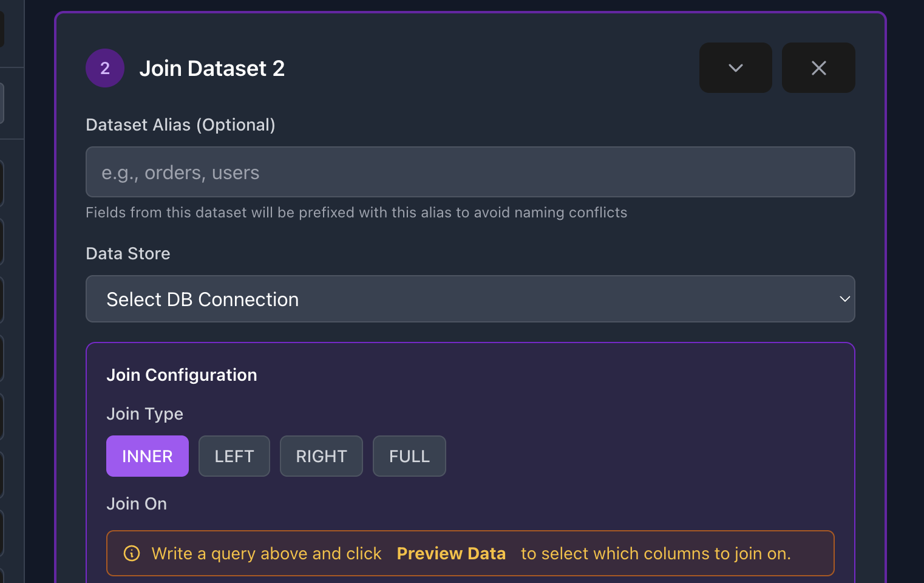The width and height of the screenshot is (924, 583).
Task: Click the Preview Data text in the banner
Action: tap(451, 553)
